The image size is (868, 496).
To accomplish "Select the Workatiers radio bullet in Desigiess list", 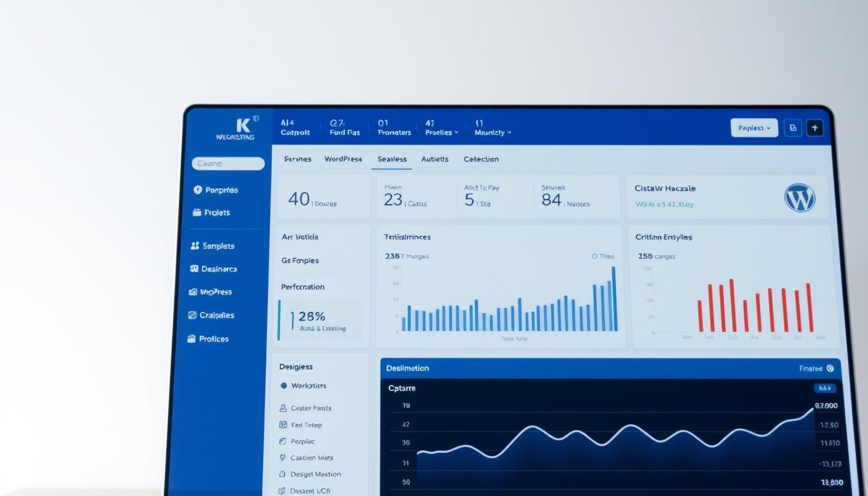I will point(284,386).
